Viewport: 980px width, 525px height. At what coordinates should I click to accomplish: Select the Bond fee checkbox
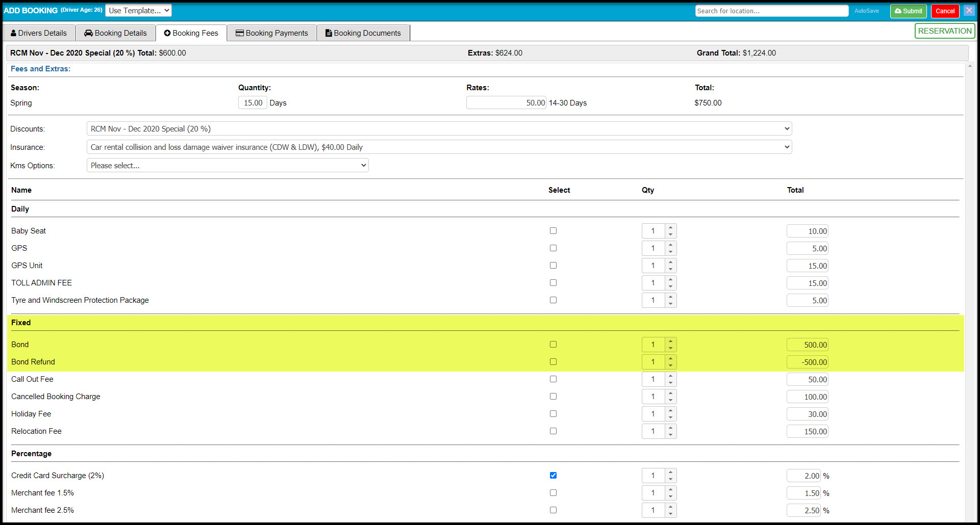[x=553, y=345]
